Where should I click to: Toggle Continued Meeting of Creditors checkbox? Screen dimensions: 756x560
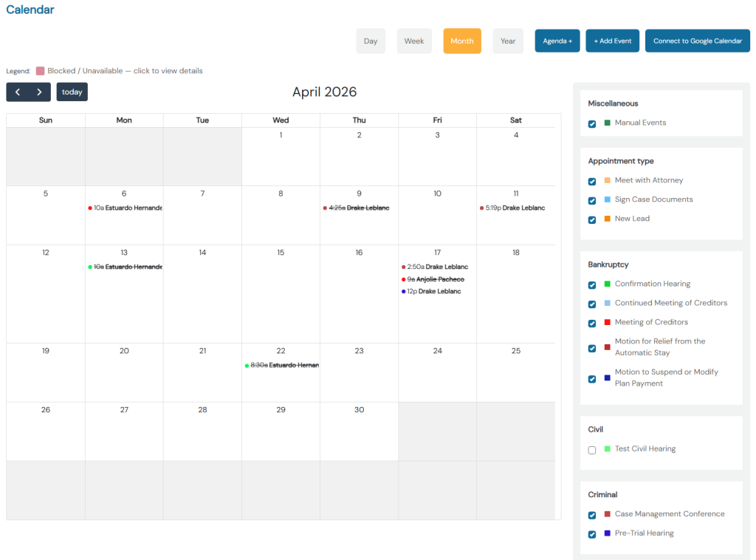[592, 304]
